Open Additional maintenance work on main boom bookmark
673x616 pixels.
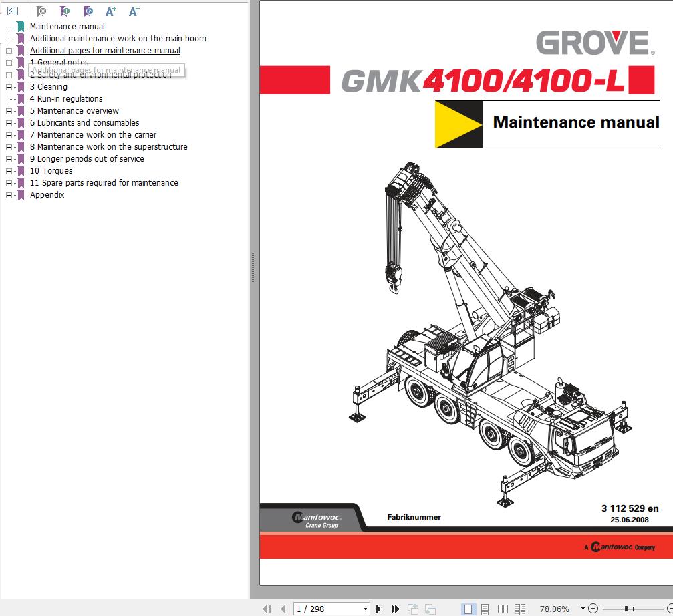[118, 39]
